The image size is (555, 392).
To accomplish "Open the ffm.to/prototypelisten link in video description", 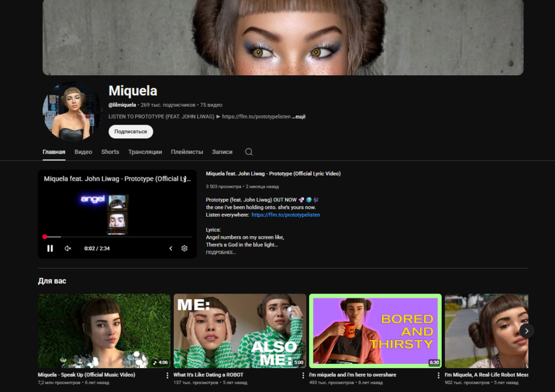I will click(286, 215).
